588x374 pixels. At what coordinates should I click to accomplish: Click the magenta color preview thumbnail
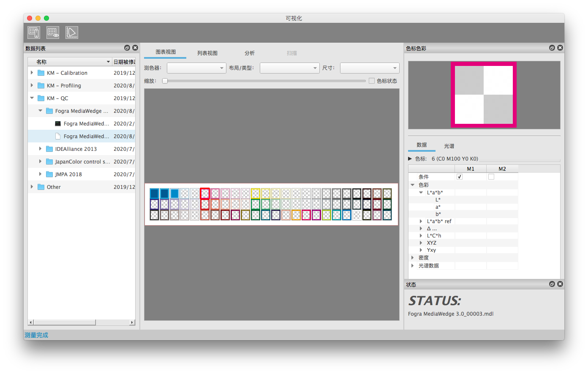point(484,95)
